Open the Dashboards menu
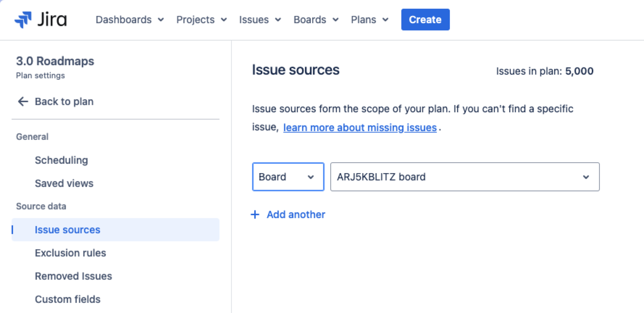644x313 pixels. pyautogui.click(x=130, y=20)
